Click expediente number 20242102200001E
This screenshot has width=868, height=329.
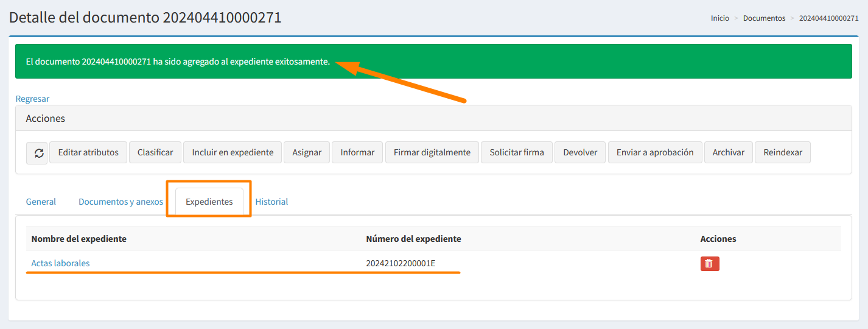pos(401,263)
